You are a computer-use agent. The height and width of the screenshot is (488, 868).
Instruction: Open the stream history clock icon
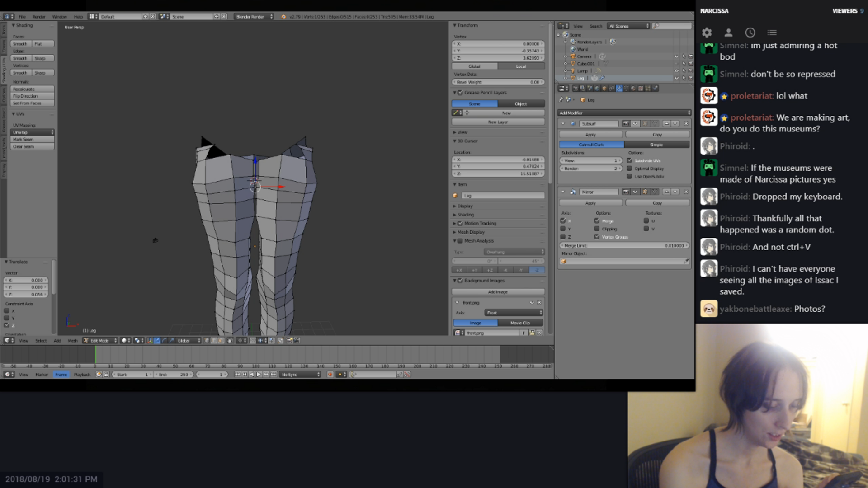750,33
